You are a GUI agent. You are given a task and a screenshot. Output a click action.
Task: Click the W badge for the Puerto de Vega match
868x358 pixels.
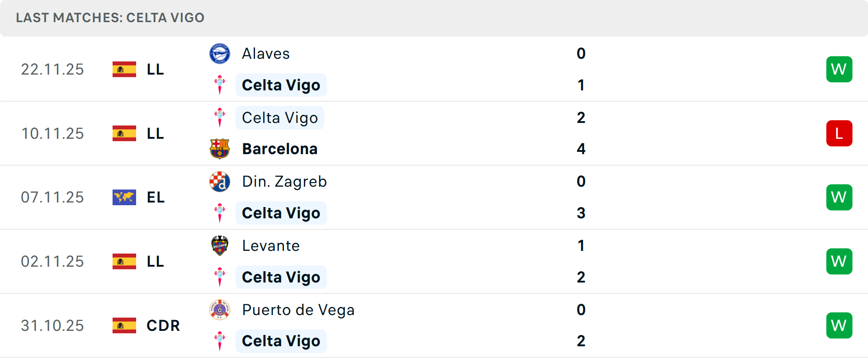click(x=840, y=325)
